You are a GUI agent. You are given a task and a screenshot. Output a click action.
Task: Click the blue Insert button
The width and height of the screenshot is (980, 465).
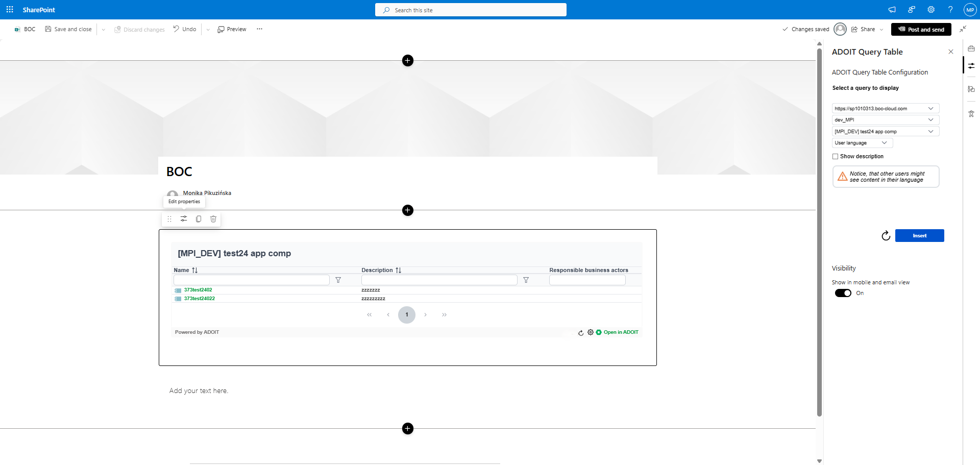tap(919, 236)
